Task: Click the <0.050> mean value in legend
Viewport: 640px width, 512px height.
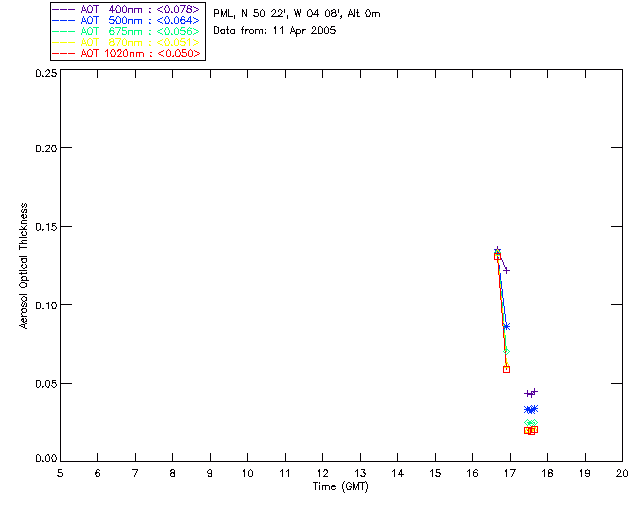Action: [178, 53]
